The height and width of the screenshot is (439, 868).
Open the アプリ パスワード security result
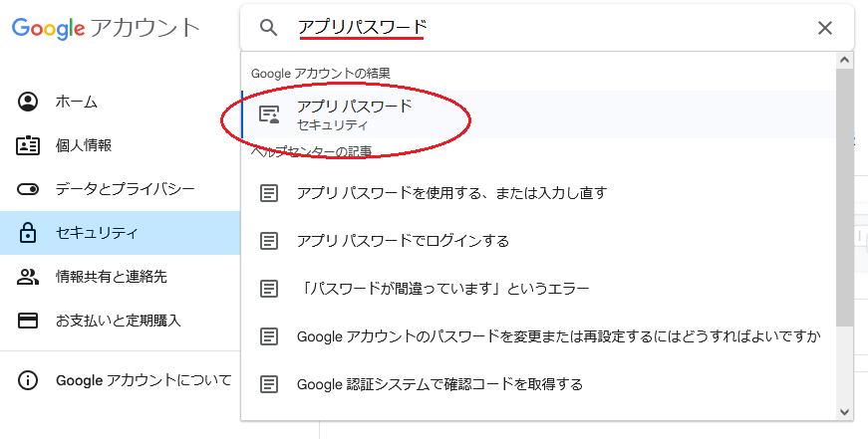pyautogui.click(x=355, y=114)
